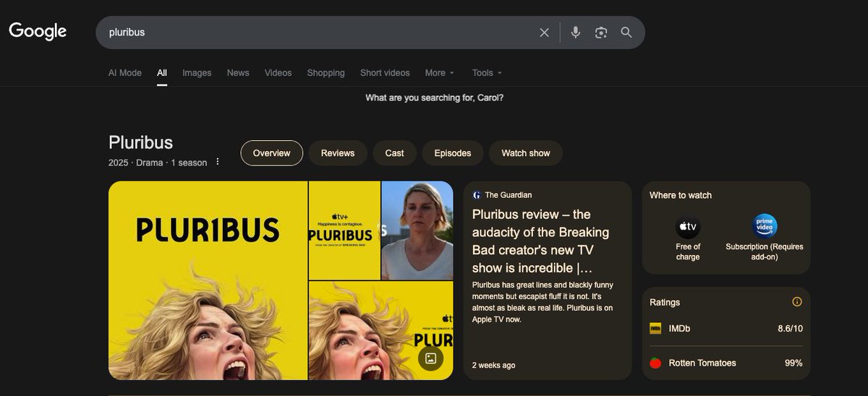The height and width of the screenshot is (396, 868).
Task: Click the Watch show chip
Action: click(526, 153)
